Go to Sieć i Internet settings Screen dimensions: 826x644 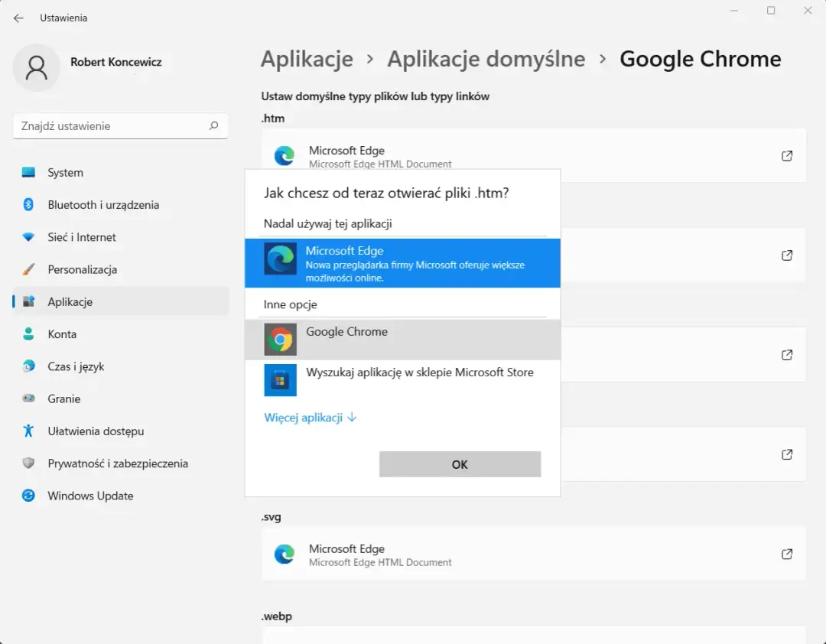82,237
